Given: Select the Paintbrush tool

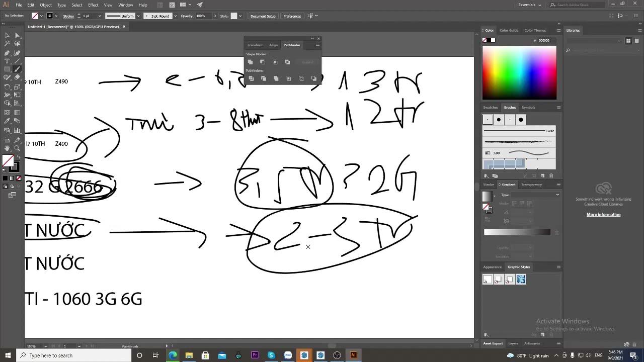Looking at the screenshot, I should coord(17,69).
